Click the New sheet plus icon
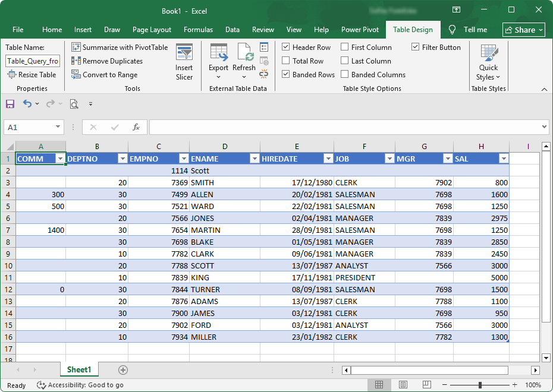553x392 pixels. pos(123,370)
